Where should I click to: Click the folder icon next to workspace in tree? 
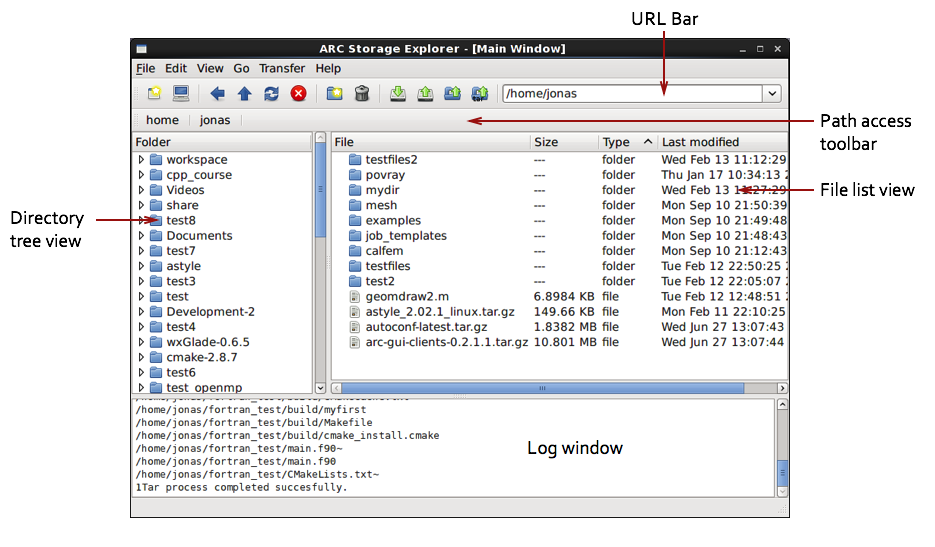pos(156,159)
